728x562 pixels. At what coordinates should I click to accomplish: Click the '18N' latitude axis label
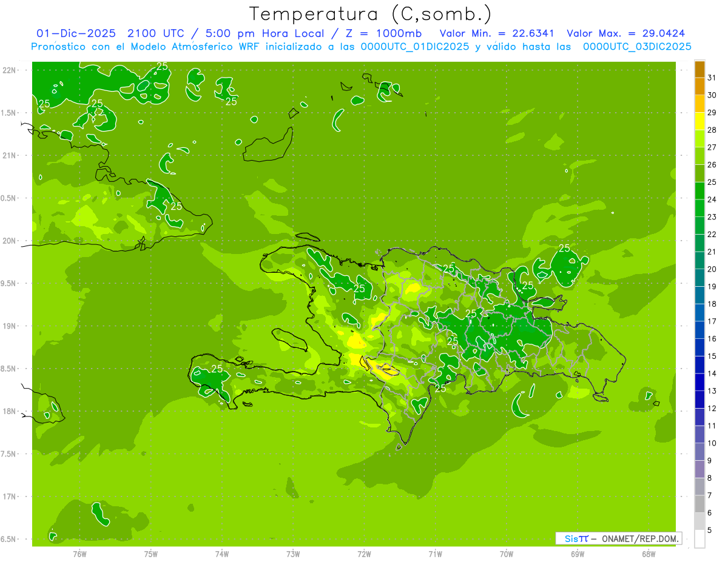click(x=9, y=411)
